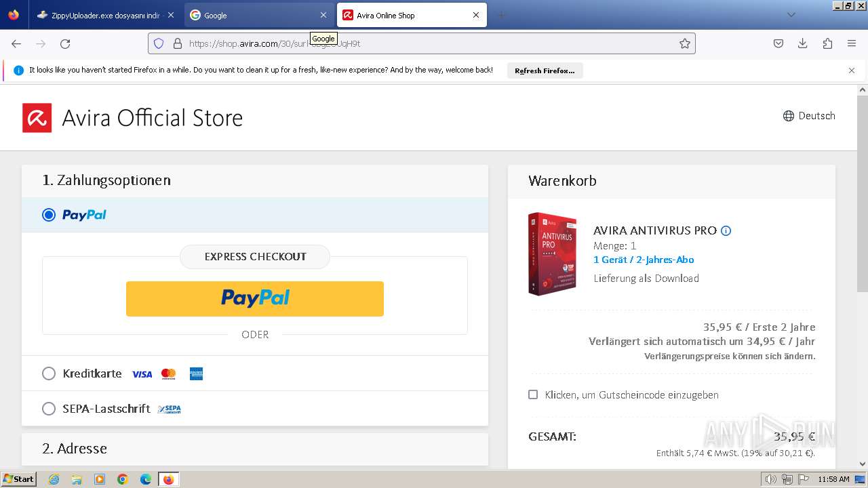The height and width of the screenshot is (488, 868).
Task: Click the network icon in system tray
Action: point(787,479)
